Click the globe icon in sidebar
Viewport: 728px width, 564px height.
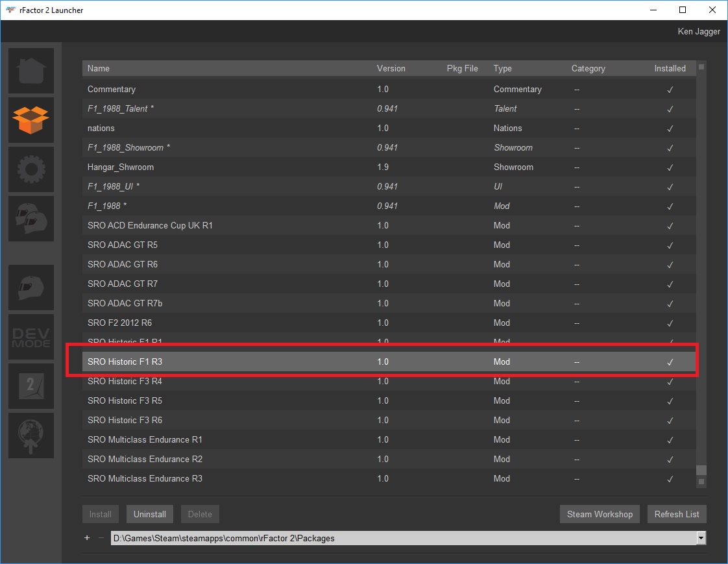coord(31,435)
